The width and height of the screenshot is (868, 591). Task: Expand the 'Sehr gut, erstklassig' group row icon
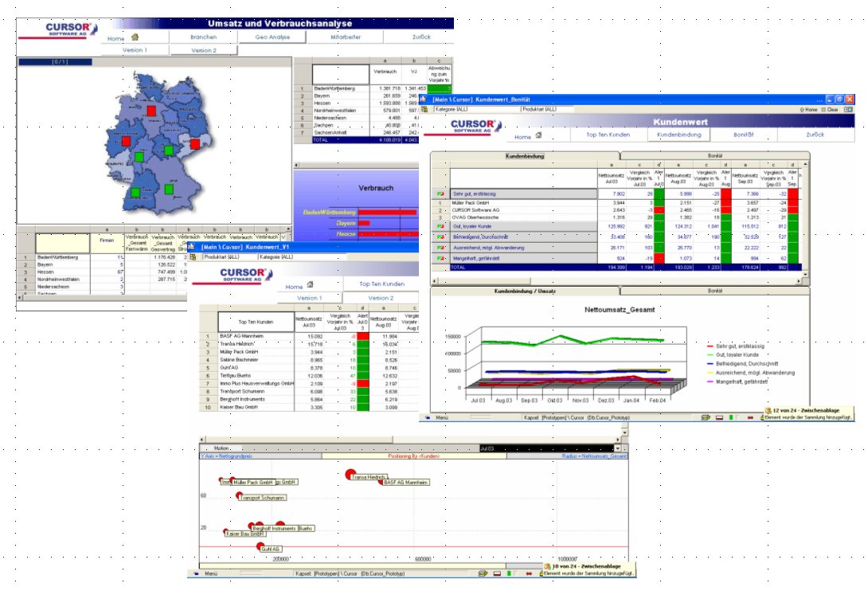click(x=440, y=194)
